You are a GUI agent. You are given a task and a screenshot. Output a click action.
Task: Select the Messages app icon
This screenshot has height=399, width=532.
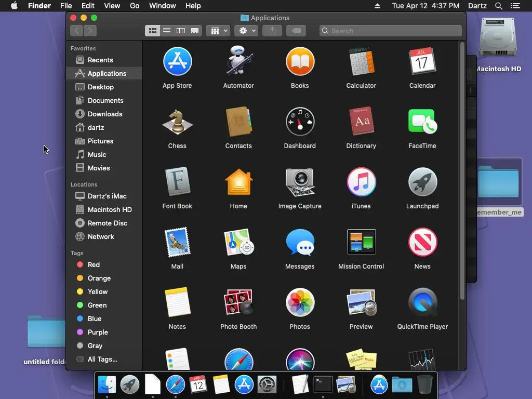coord(300,242)
